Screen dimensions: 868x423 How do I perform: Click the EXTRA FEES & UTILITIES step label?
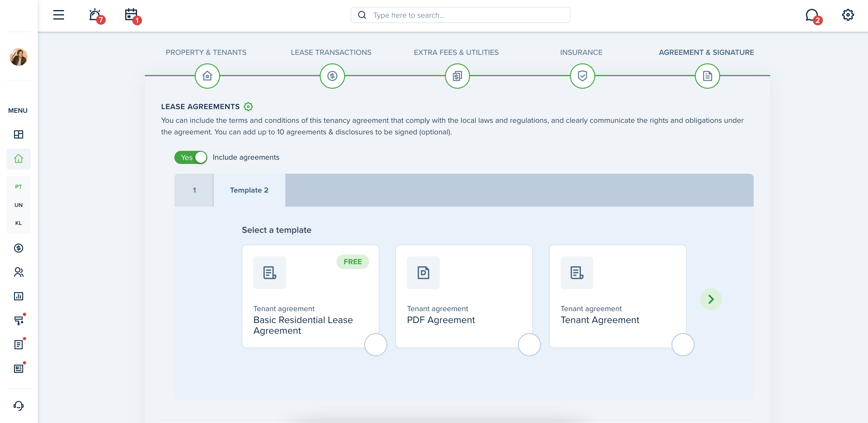click(x=456, y=52)
